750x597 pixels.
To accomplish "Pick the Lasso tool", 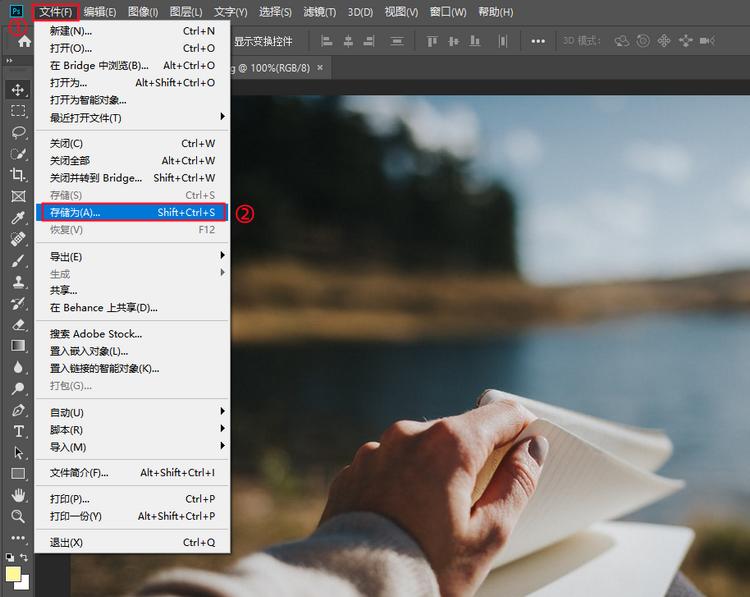I will tap(18, 132).
